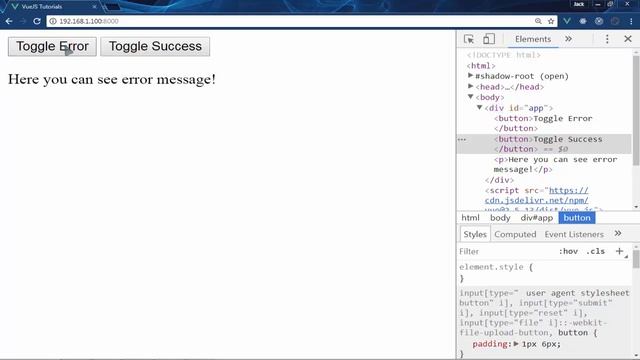This screenshot has height=360, width=640.
Task: Select the Toggle Error button node in DOM
Action: click(543, 123)
